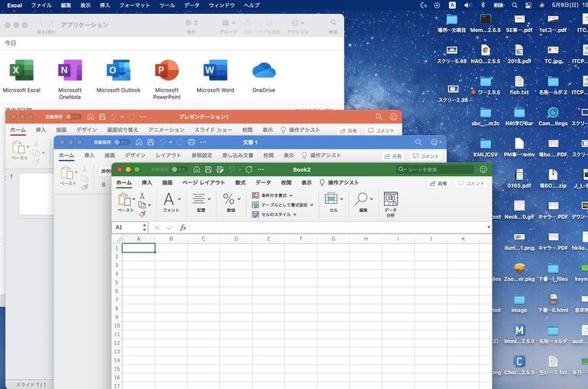The width and height of the screenshot is (588, 389).
Task: Click the Excel cut scissors icon
Action: click(x=142, y=195)
